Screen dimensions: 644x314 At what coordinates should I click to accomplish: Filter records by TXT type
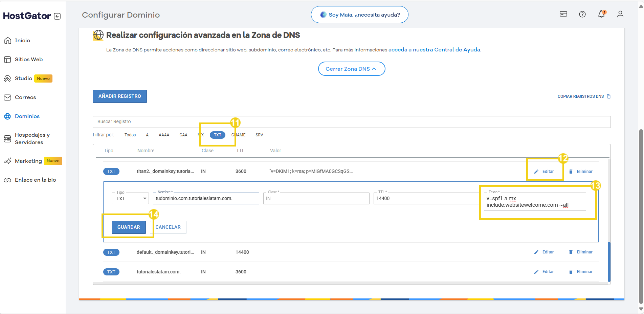pos(217,135)
